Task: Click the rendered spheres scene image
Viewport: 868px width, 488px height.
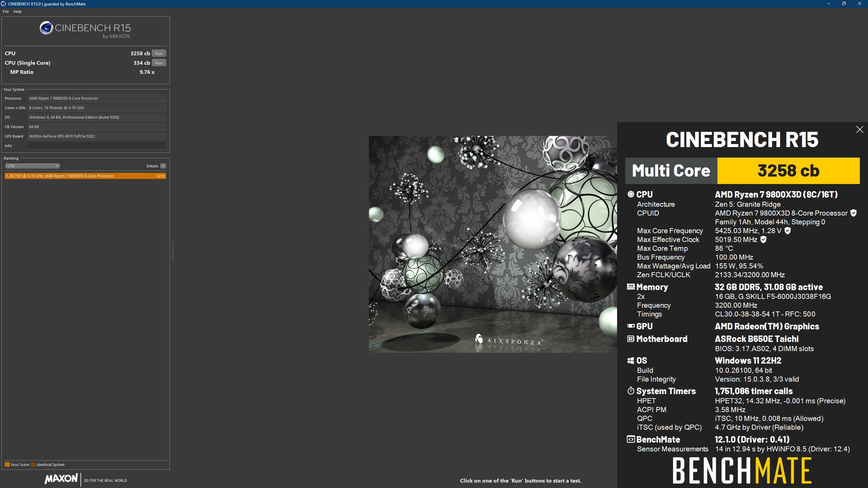Action: coord(493,244)
